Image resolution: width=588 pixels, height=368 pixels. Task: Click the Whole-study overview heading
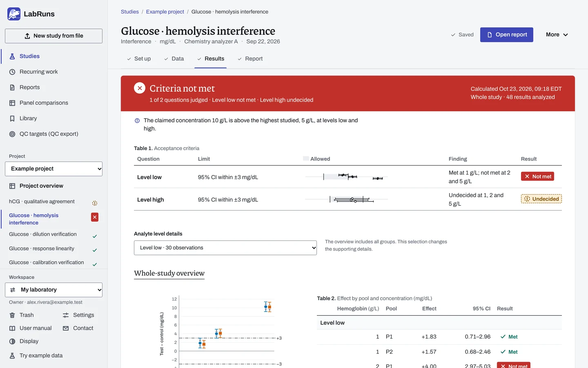pyautogui.click(x=169, y=273)
